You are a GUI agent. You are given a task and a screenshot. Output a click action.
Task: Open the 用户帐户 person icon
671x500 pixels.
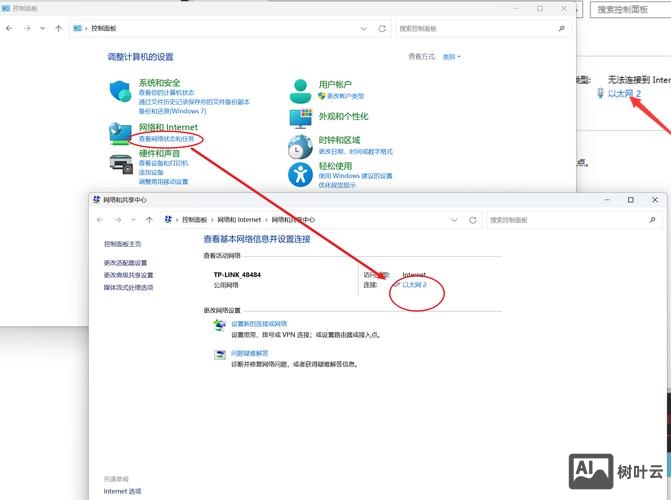(300, 91)
